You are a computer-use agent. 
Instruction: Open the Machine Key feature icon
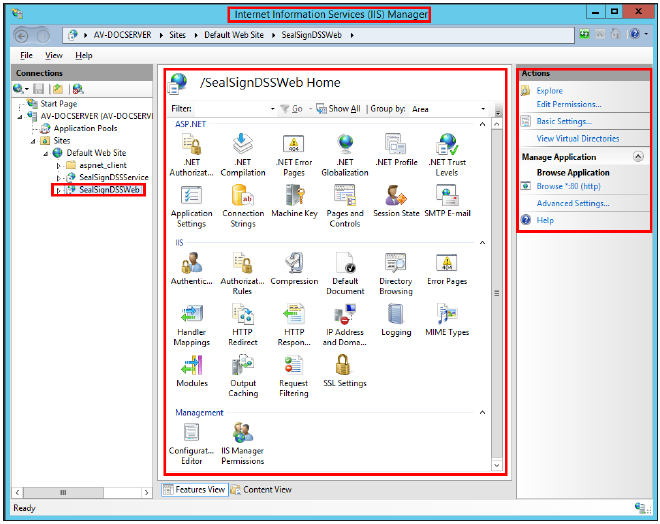pos(293,197)
